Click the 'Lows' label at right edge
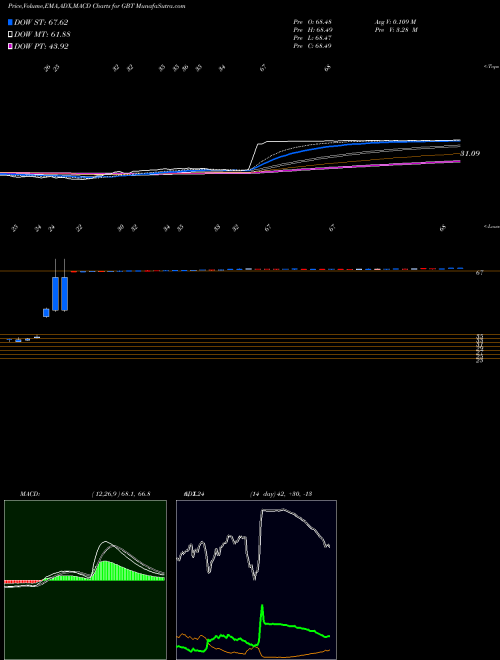500x660 pixels. [492, 226]
